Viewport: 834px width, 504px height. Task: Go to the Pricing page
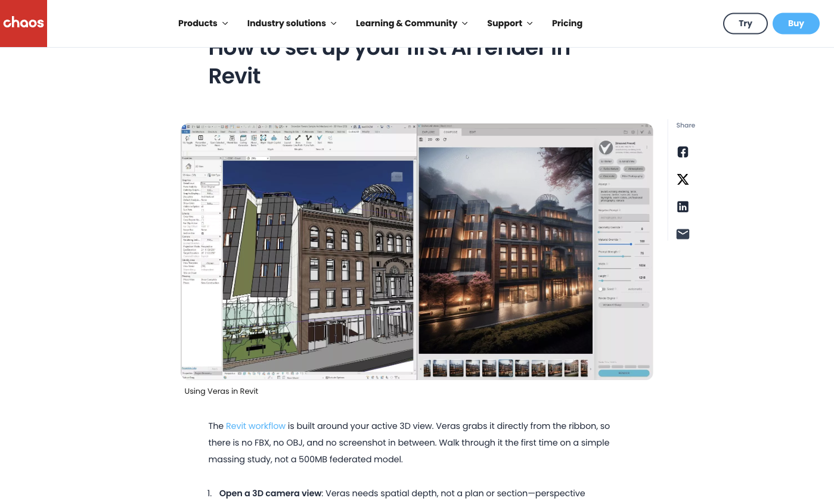(567, 23)
